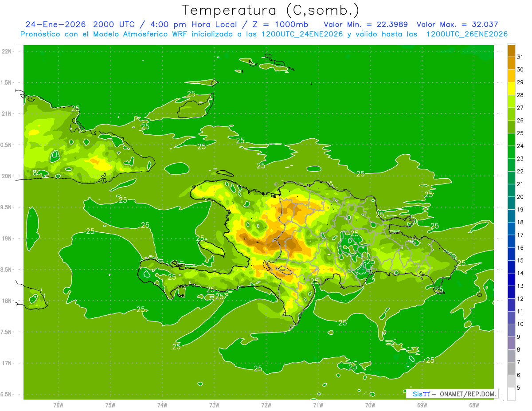Click the '20' label on the color bar
This screenshot has height=411, width=532.
pyautogui.click(x=520, y=197)
